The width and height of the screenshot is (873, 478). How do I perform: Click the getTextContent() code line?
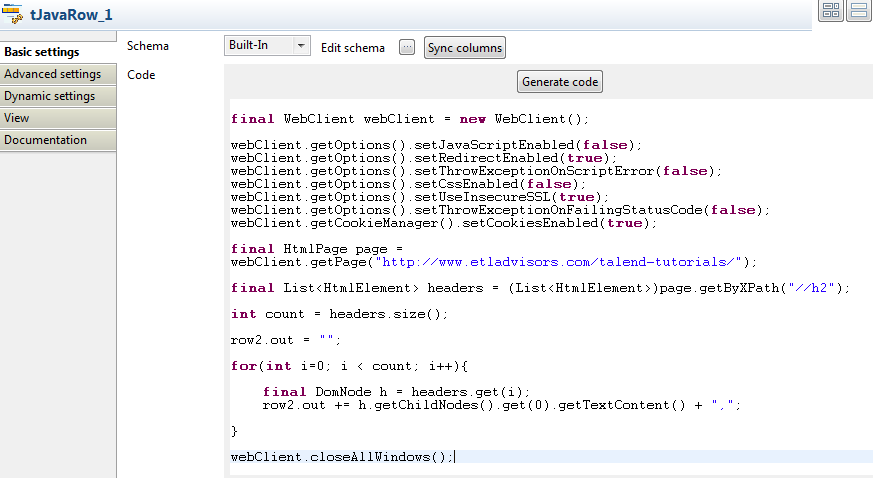(x=502, y=405)
